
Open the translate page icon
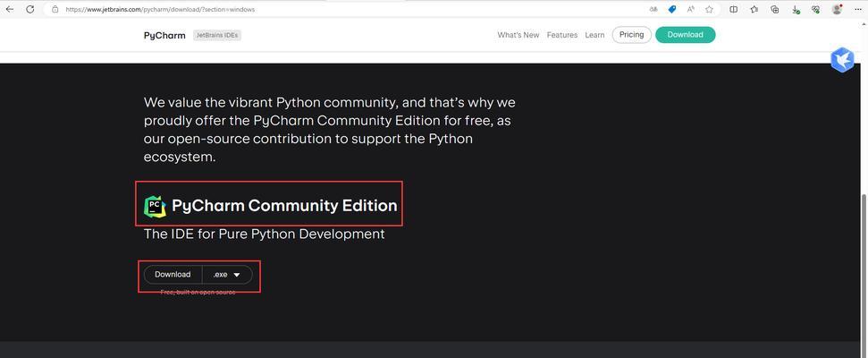click(x=654, y=10)
